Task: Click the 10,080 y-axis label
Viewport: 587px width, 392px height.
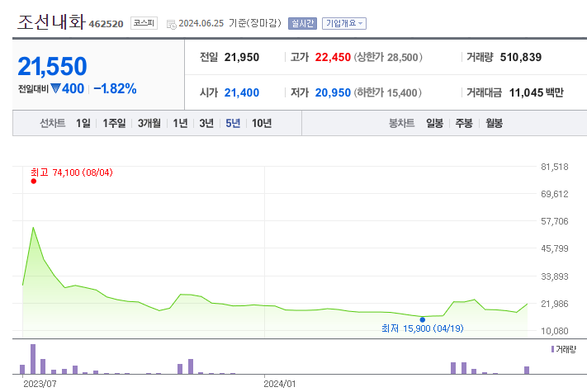Action: pyautogui.click(x=555, y=331)
